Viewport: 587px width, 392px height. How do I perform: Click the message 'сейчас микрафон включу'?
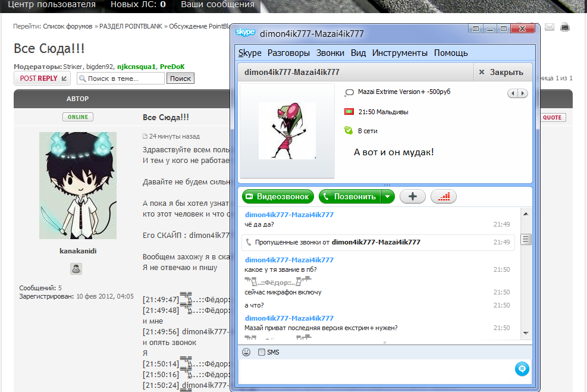(282, 292)
